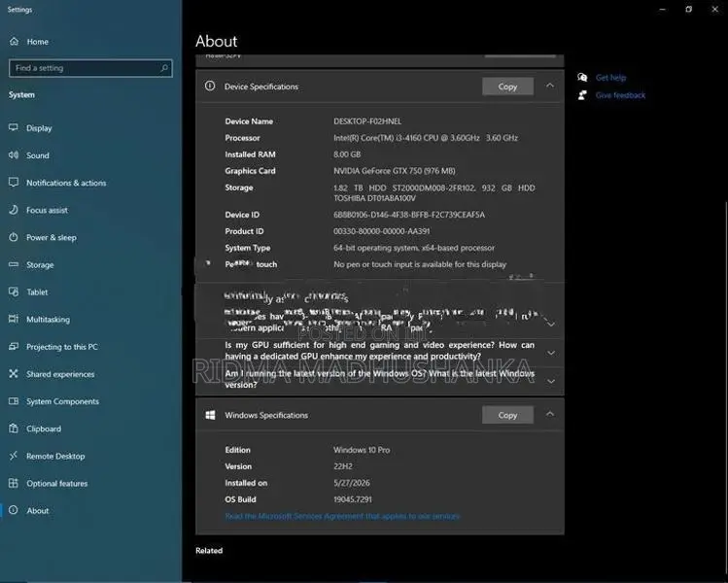The image size is (728, 583).
Task: Click the Focus assist moon icon
Action: pos(14,210)
